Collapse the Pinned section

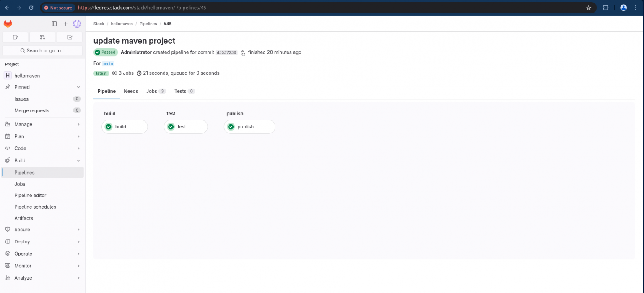(78, 87)
